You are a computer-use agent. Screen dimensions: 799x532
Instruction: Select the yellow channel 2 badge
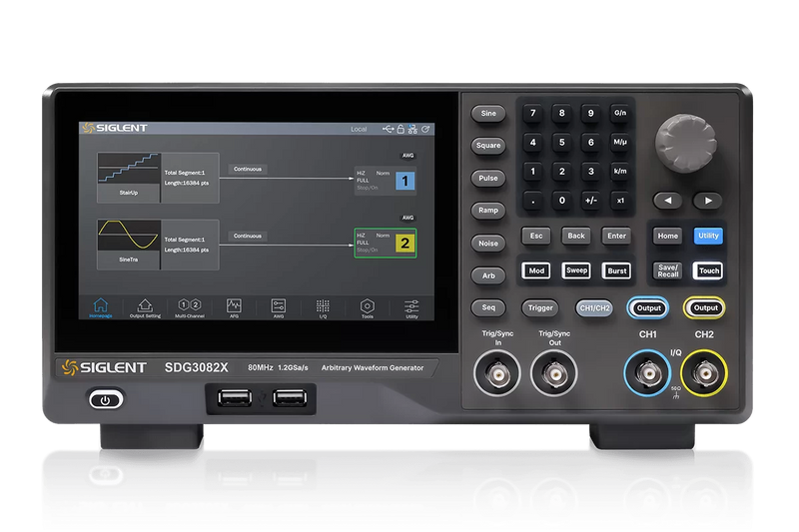pos(405,243)
